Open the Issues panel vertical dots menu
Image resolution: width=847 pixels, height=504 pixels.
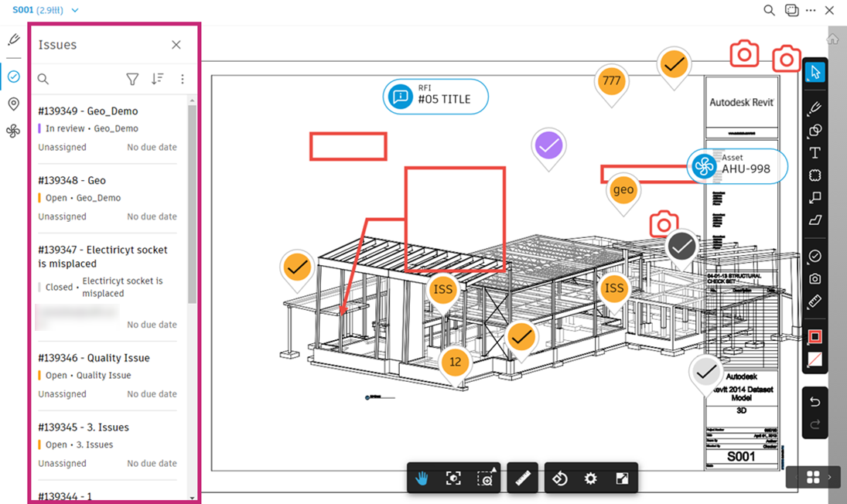click(183, 80)
